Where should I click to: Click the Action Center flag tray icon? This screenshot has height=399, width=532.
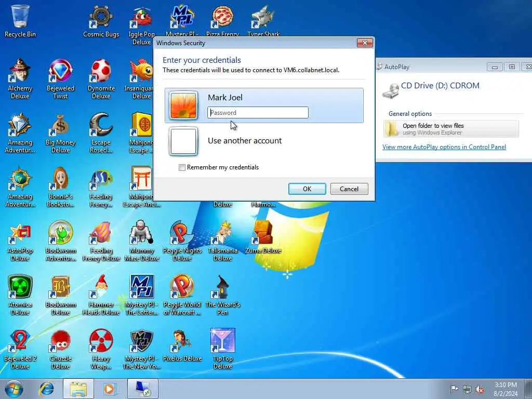point(454,389)
